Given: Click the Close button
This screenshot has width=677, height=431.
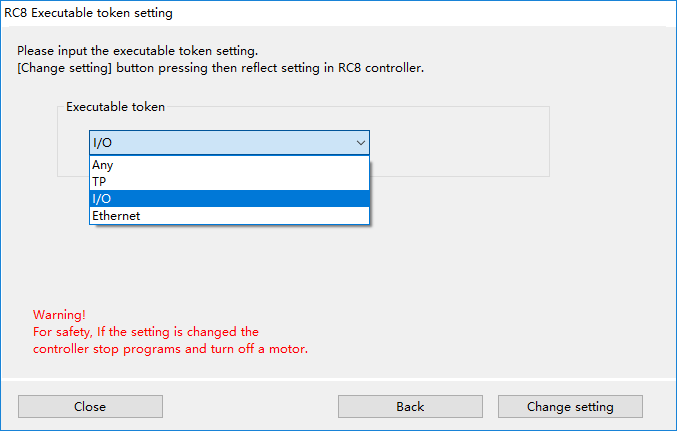Looking at the screenshot, I should [90, 406].
